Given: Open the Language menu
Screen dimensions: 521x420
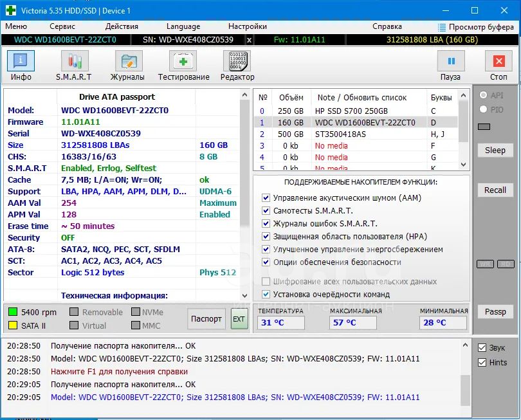Looking at the screenshot, I should click(x=183, y=26).
